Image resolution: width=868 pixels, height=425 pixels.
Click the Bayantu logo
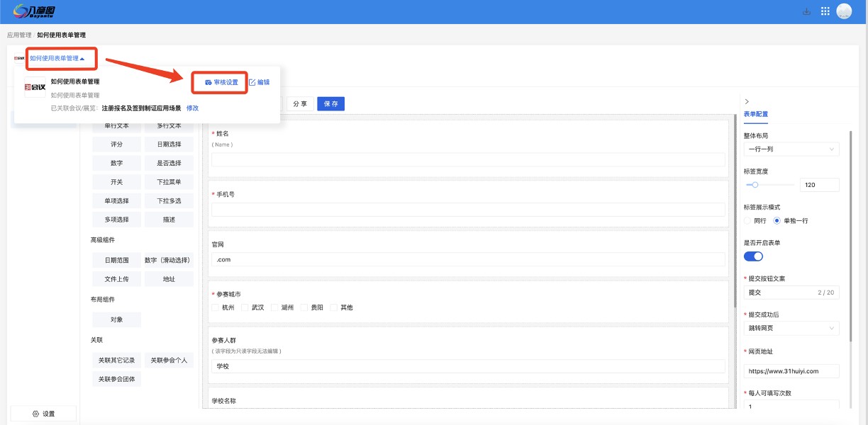[35, 11]
